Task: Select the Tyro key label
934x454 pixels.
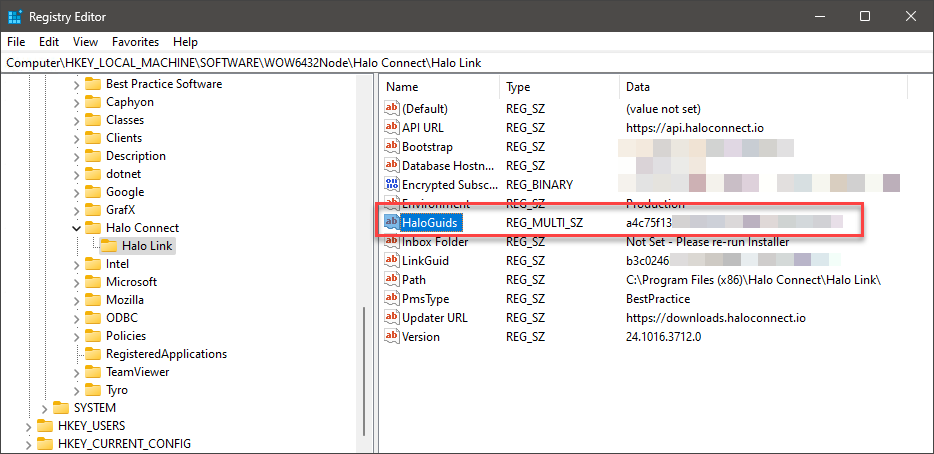Action: (117, 390)
